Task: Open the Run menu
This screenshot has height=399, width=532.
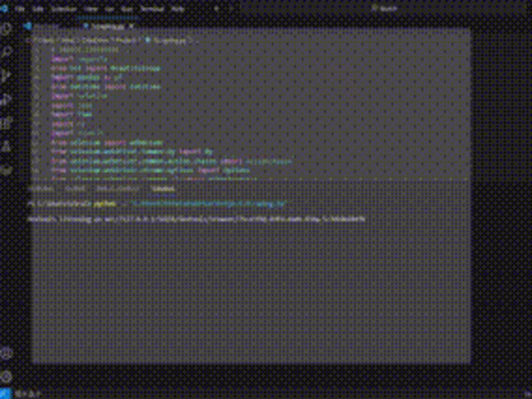Action: 127,9
